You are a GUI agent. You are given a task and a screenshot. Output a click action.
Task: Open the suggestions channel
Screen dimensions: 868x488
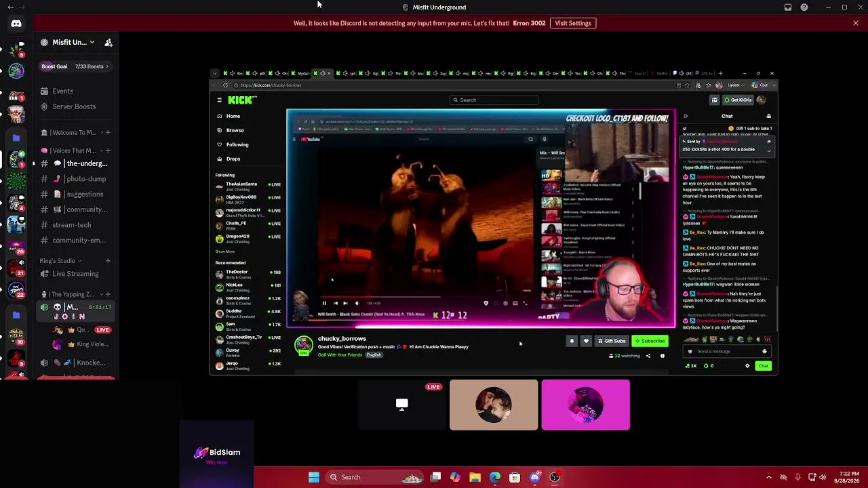pyautogui.click(x=76, y=194)
